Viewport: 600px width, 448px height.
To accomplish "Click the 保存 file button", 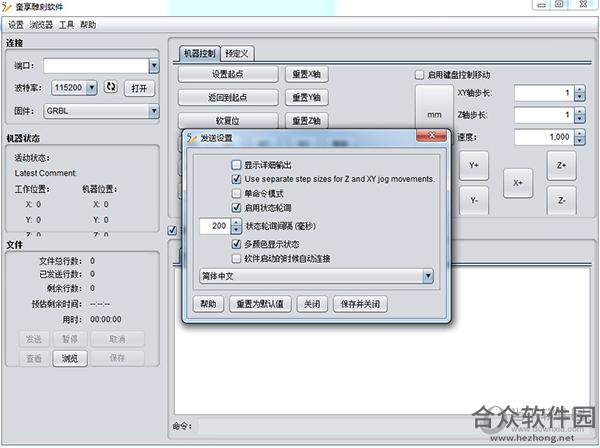I will (x=117, y=358).
